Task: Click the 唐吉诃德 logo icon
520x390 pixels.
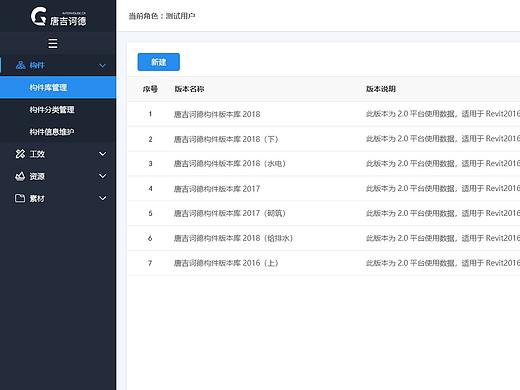Action: click(x=38, y=16)
